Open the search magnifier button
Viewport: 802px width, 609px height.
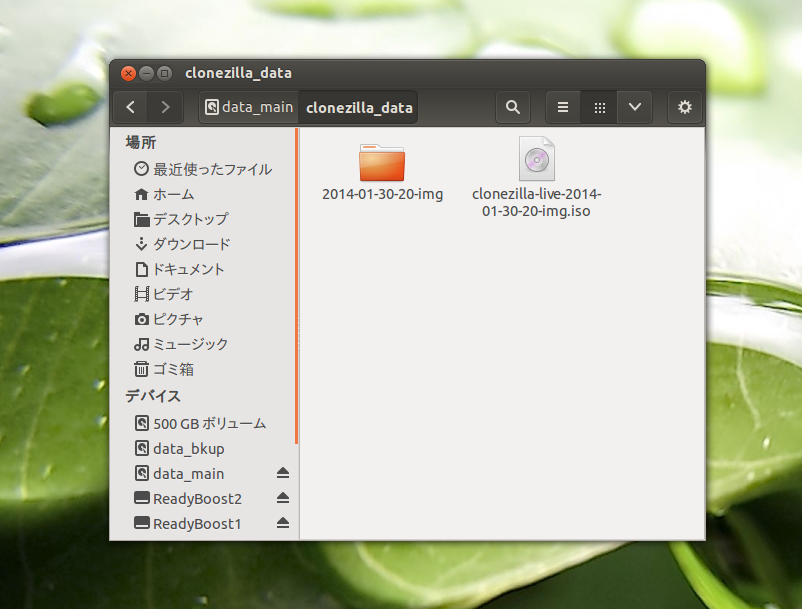click(513, 107)
